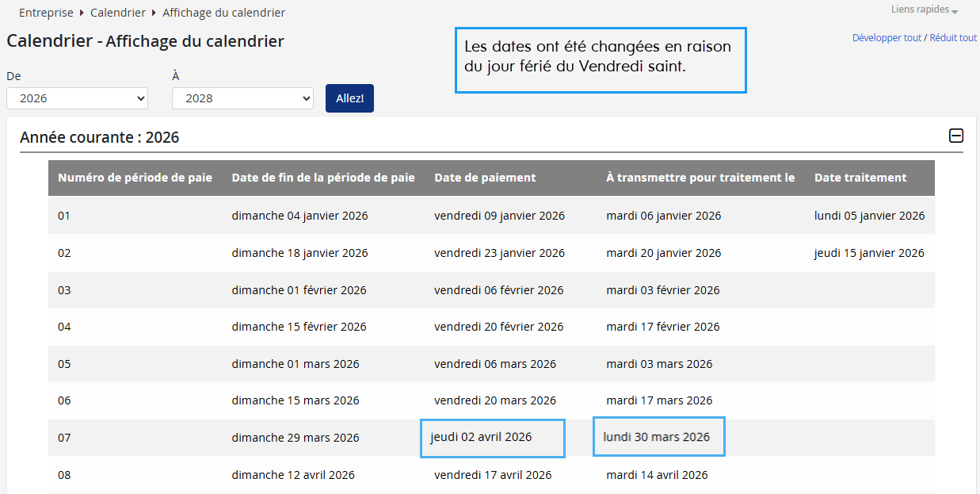
Task: Click the Réduit tout link
Action: [953, 38]
